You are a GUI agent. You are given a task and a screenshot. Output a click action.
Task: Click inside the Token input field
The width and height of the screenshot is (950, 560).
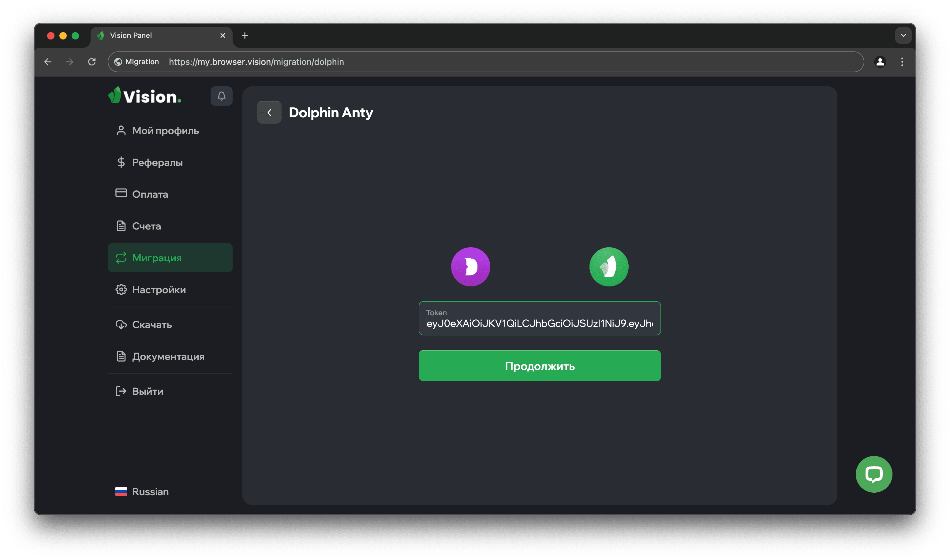pos(539,323)
